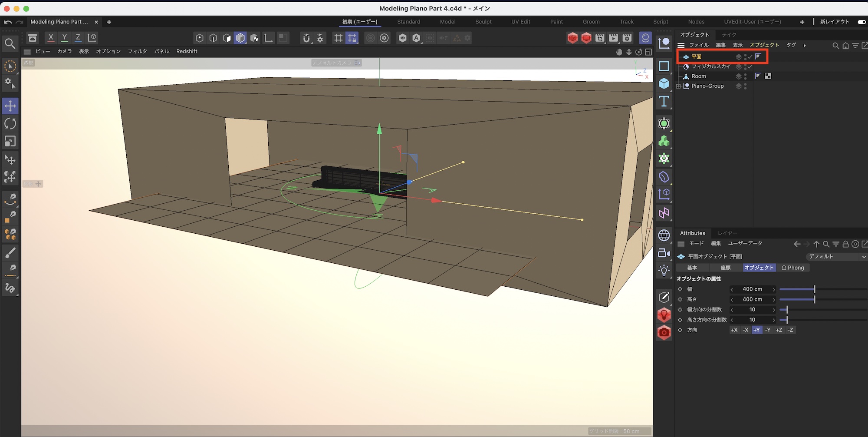Screen dimensions: 868x437
Task: Increase 幅 value with right arrow
Action: [x=773, y=289]
